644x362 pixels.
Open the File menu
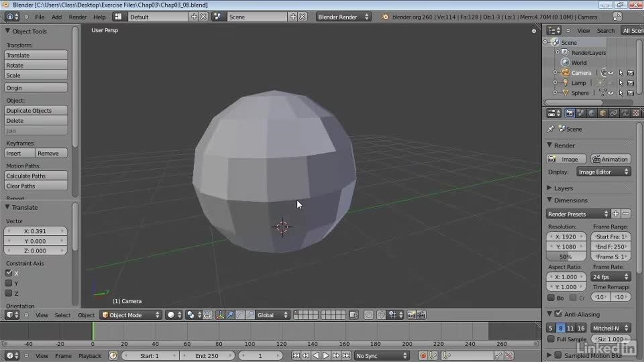click(39, 17)
